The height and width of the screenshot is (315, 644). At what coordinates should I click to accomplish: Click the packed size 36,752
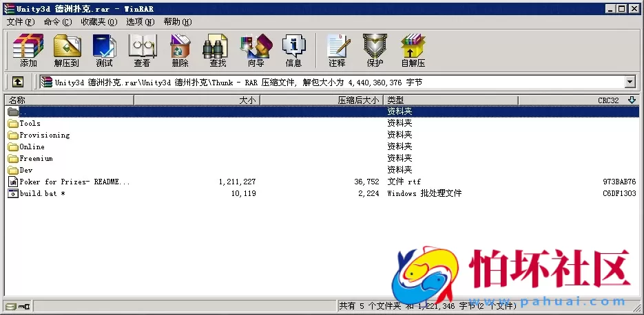coord(366,182)
